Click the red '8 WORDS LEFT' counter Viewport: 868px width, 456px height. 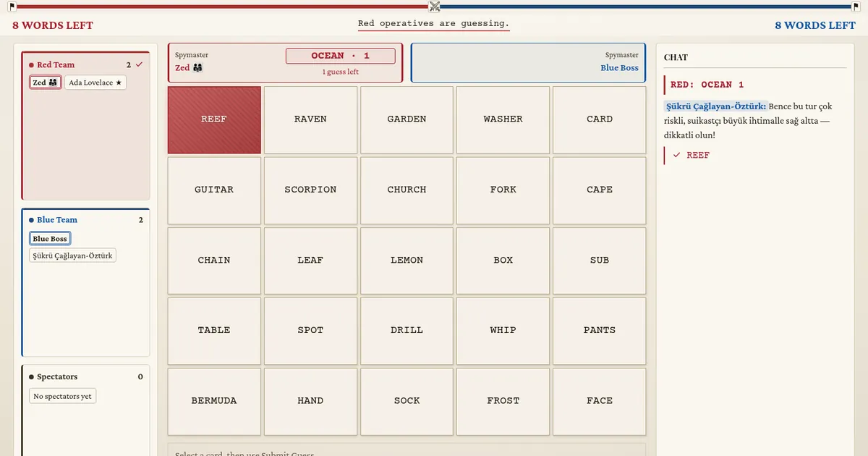(x=53, y=25)
